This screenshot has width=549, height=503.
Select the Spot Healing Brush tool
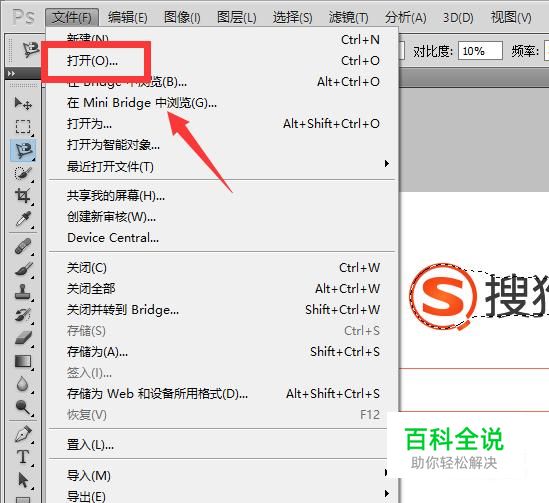23,246
